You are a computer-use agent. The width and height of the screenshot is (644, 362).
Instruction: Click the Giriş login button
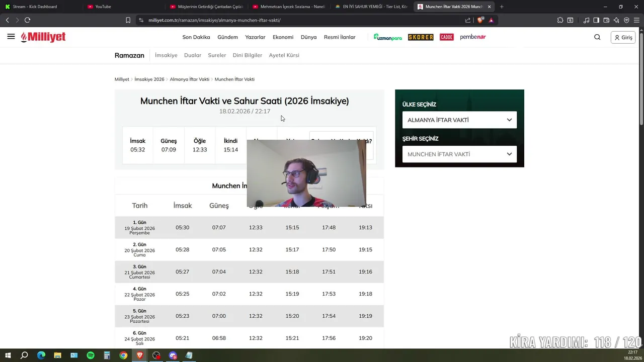click(x=623, y=37)
